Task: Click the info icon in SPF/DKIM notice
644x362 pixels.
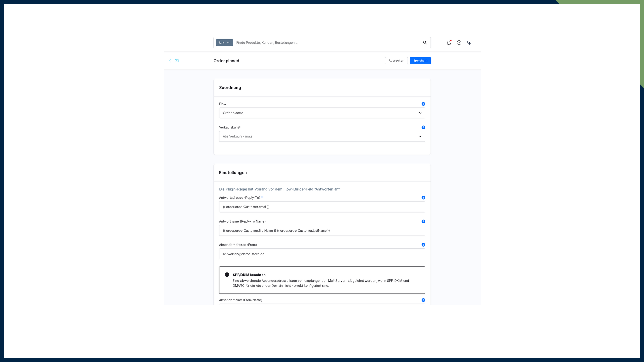Action: point(227,275)
